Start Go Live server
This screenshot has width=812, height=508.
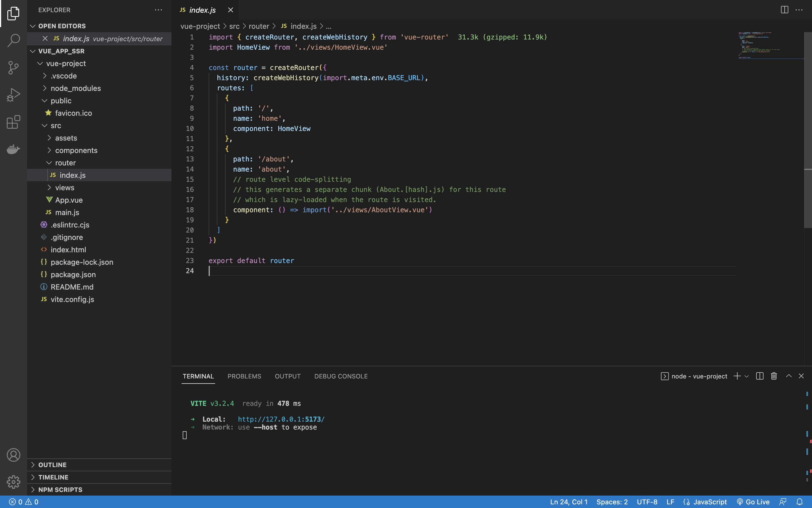tap(753, 502)
